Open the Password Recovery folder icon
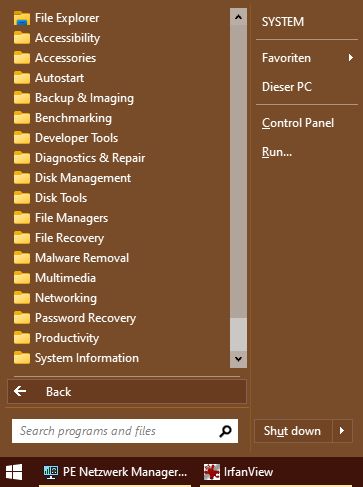Screen dimensions: 363x487 22,318
